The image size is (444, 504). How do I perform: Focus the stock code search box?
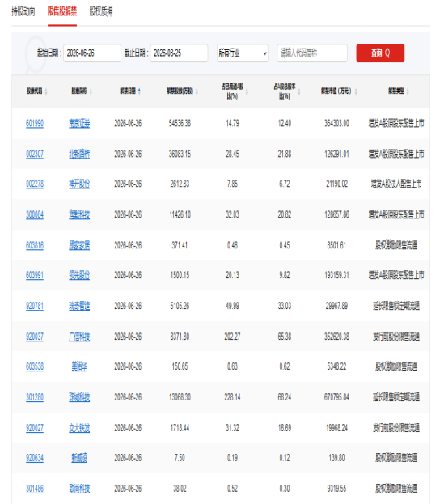click(312, 53)
